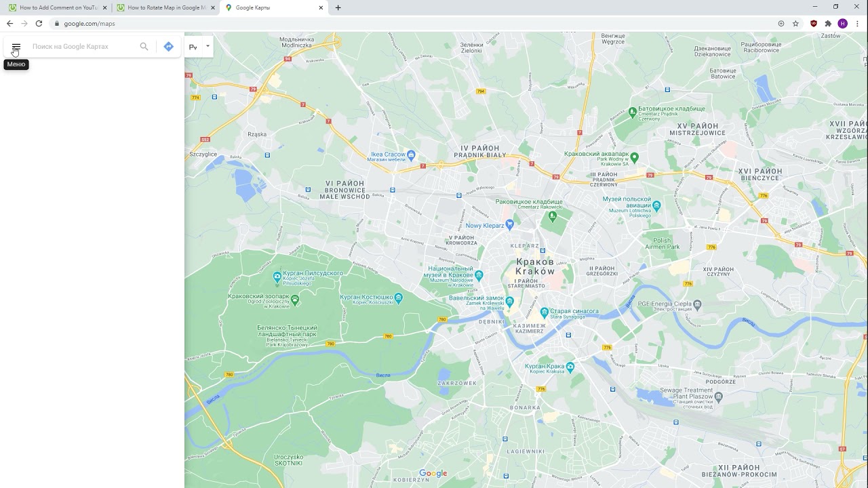This screenshot has height=488, width=868.
Task: Open the Extensions puzzle-piece menu
Action: [x=828, y=23]
